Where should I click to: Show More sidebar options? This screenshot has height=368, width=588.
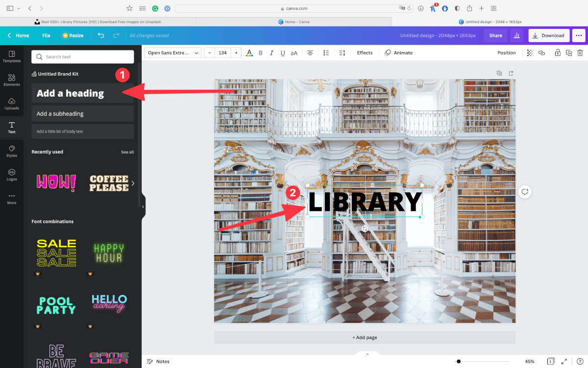click(12, 198)
